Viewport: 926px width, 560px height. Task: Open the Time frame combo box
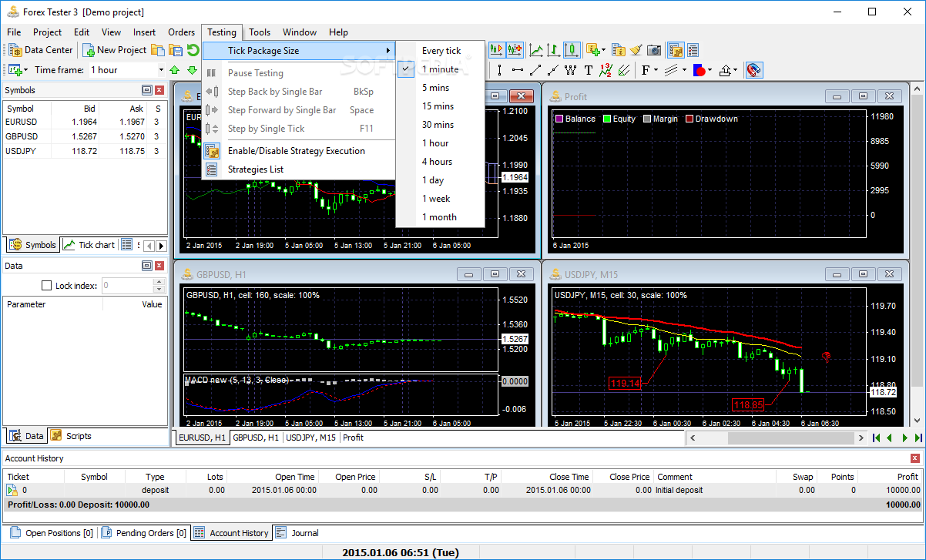127,70
